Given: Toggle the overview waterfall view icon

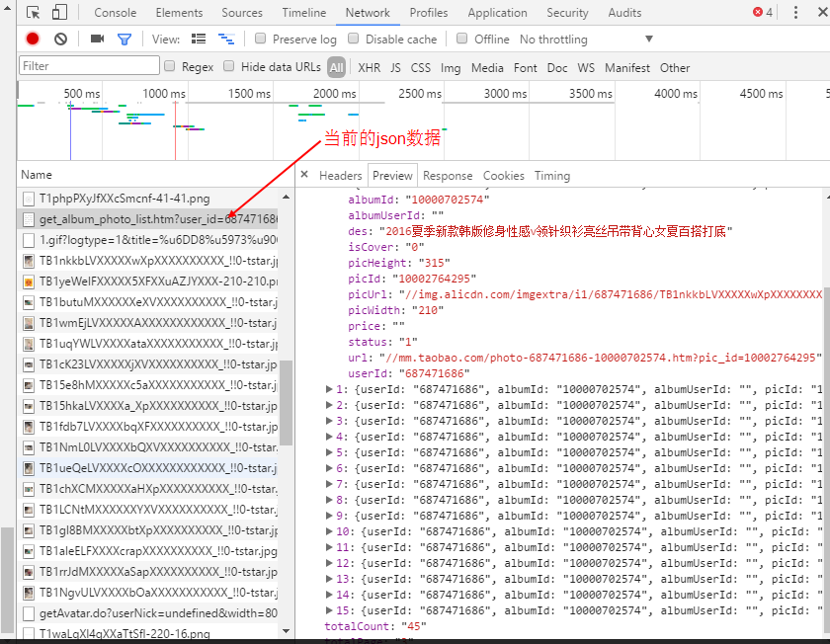Looking at the screenshot, I should [x=226, y=39].
